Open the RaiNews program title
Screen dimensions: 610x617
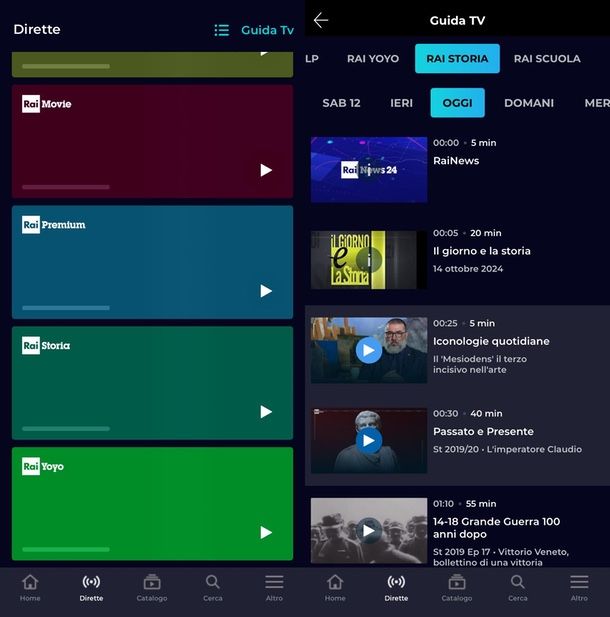pos(456,161)
